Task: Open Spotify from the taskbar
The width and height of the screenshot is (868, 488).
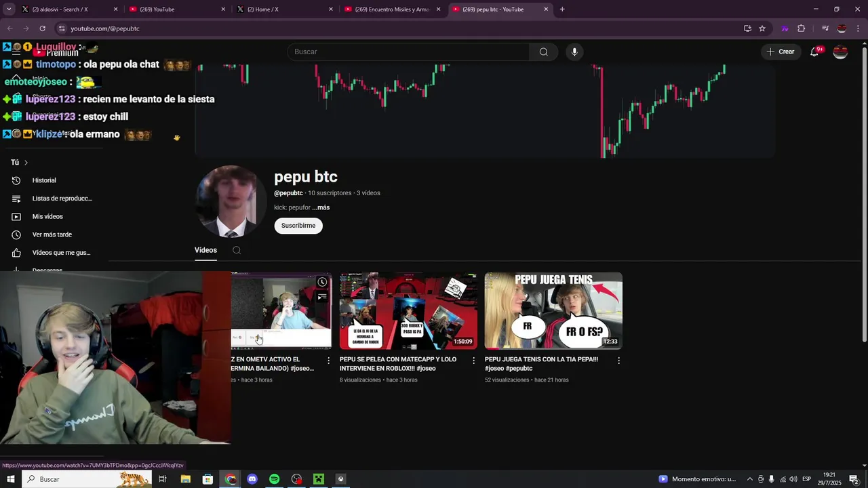Action: (x=274, y=479)
